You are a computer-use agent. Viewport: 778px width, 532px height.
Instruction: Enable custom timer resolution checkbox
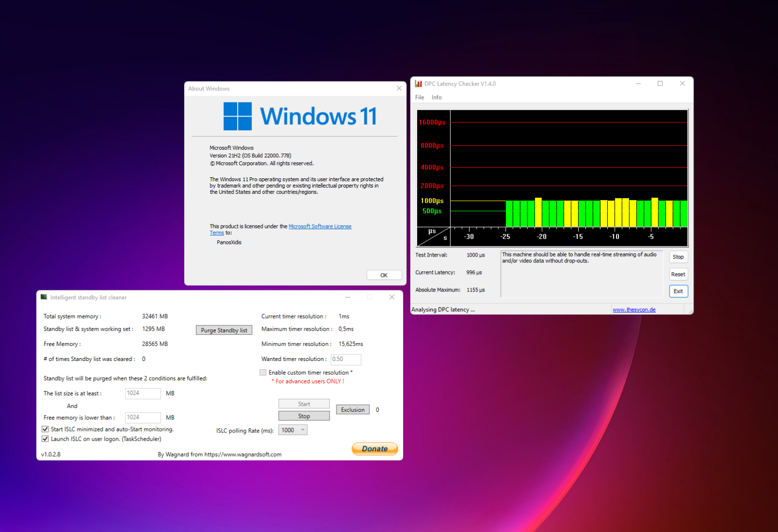(x=263, y=373)
